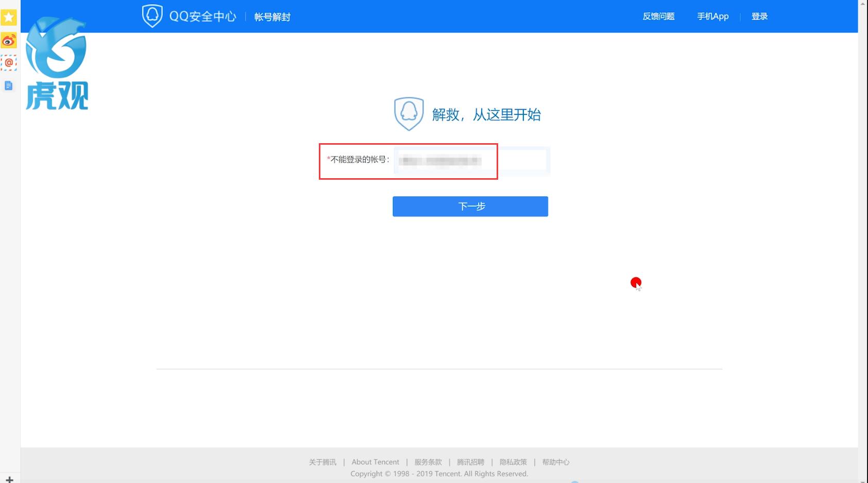Open 腾讯招聘 footer link
This screenshot has height=483, width=868.
tap(471, 462)
